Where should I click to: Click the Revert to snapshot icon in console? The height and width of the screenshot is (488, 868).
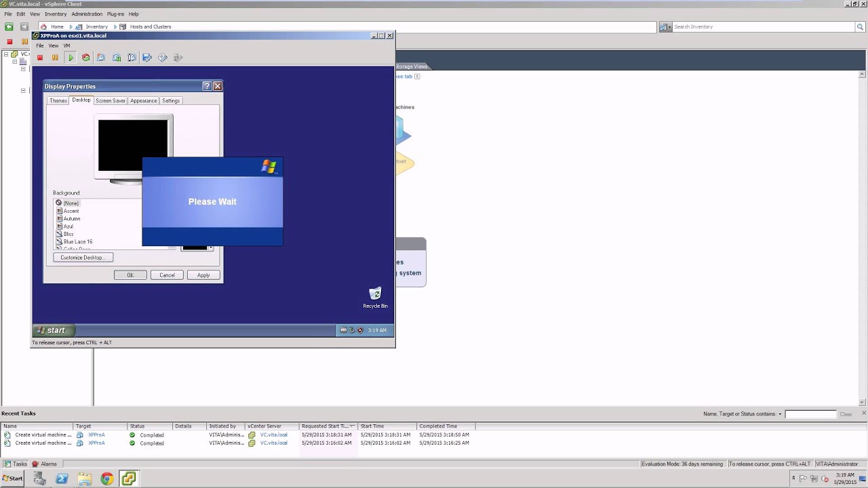[117, 58]
